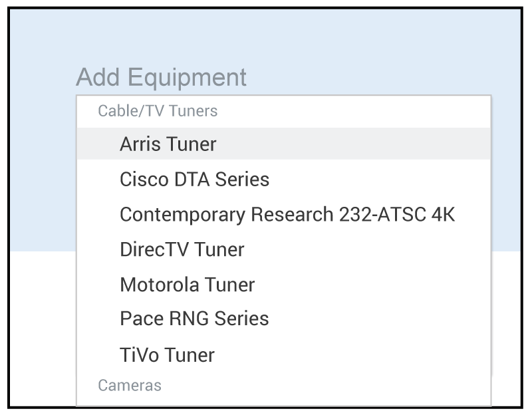Click the group label at the list bottom
This screenshot has width=532, height=415.
click(130, 385)
